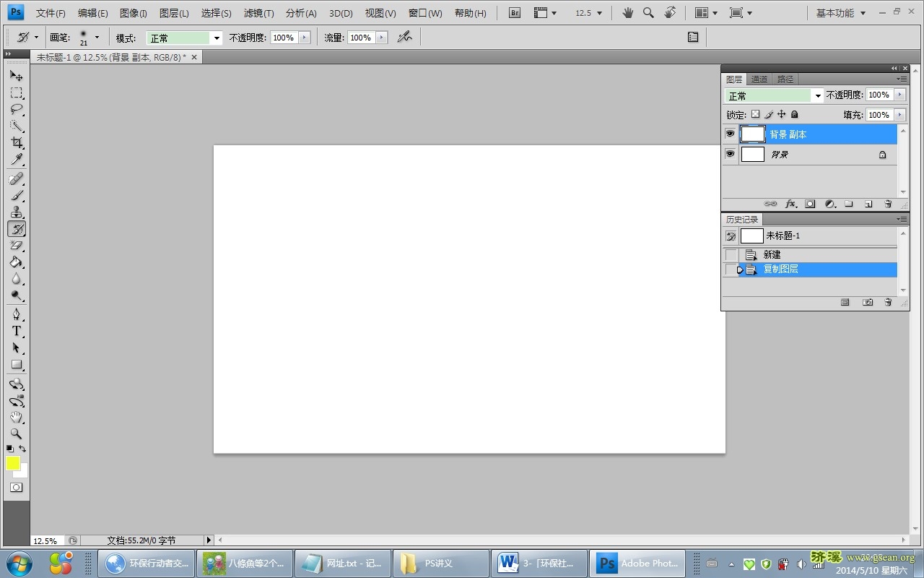Image resolution: width=924 pixels, height=578 pixels.
Task: Select the Lasso tool
Action: click(x=16, y=109)
